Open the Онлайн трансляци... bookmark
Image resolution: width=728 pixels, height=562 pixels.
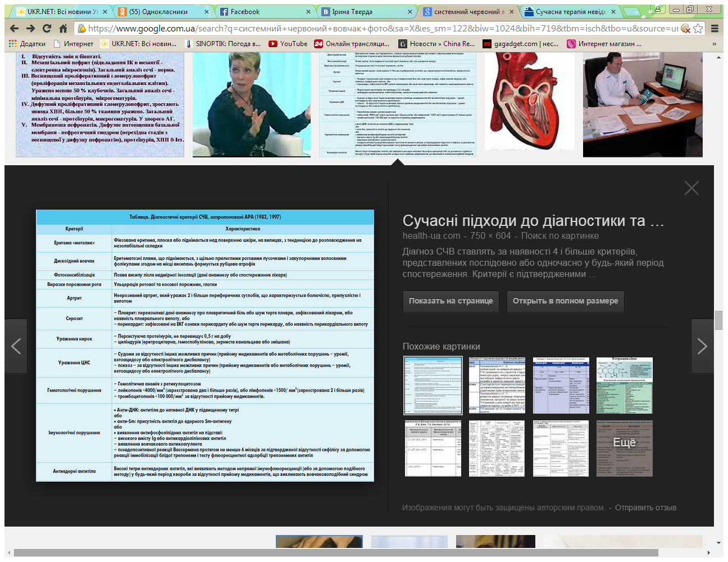[352, 43]
